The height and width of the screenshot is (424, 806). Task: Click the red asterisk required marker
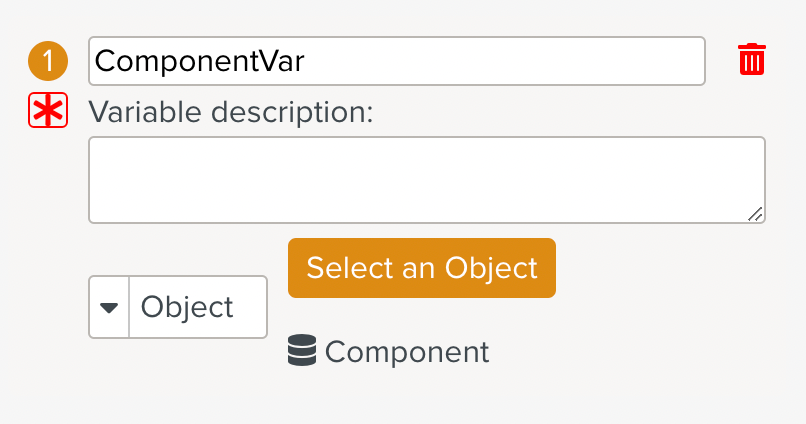tap(47, 112)
